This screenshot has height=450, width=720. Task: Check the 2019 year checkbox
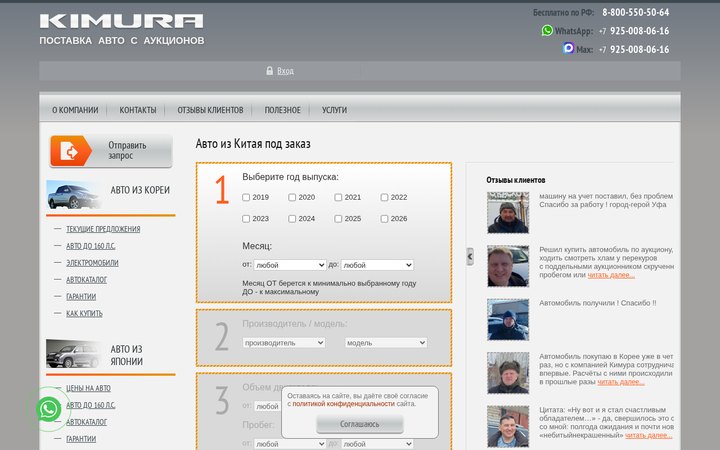click(246, 197)
